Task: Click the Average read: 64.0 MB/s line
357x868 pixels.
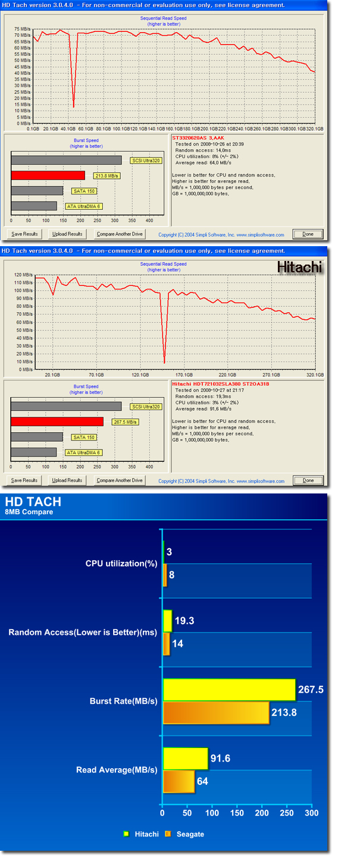Action: point(203,162)
